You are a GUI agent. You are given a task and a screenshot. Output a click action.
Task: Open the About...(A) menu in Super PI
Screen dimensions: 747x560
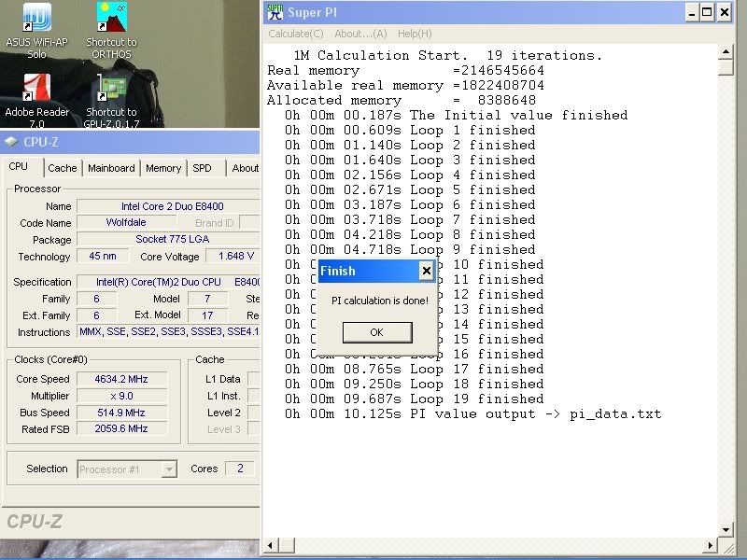click(360, 34)
